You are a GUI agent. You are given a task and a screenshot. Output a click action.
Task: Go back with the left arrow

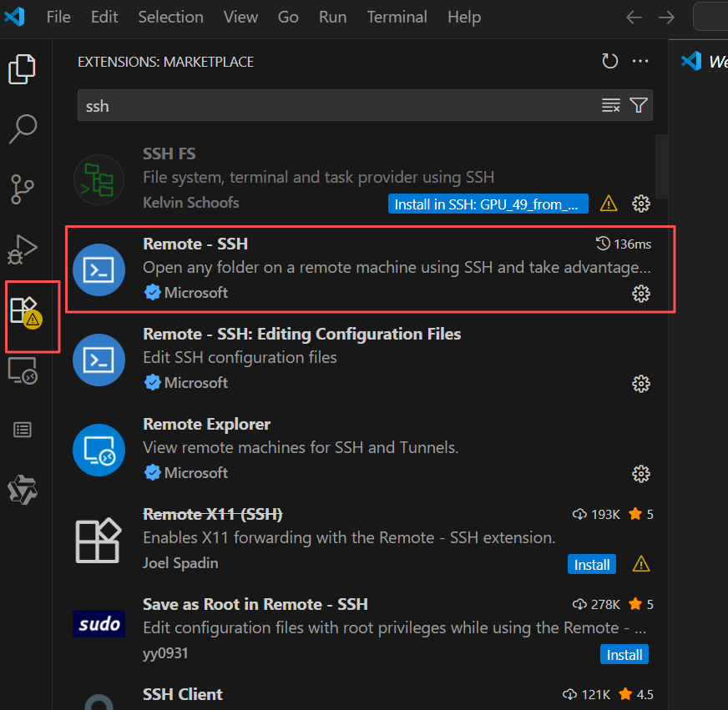tap(634, 18)
